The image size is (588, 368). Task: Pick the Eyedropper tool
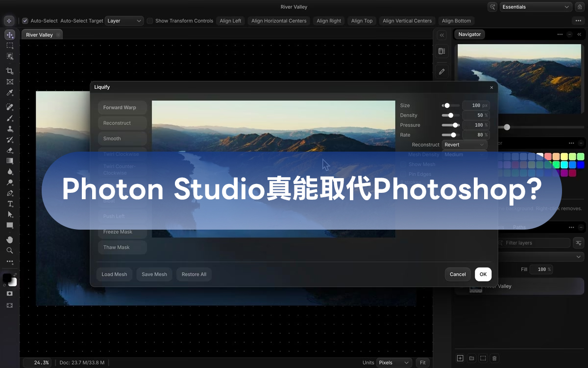(x=10, y=93)
